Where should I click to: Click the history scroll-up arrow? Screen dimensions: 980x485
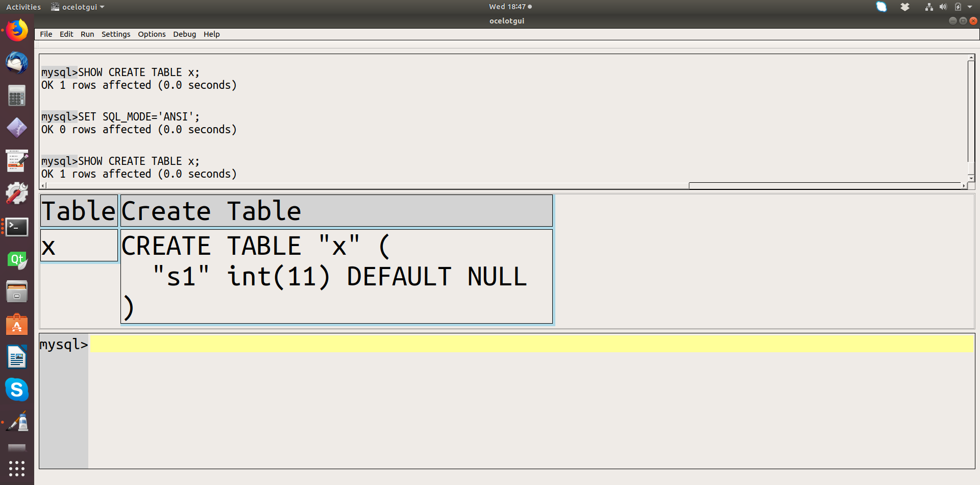click(971, 58)
